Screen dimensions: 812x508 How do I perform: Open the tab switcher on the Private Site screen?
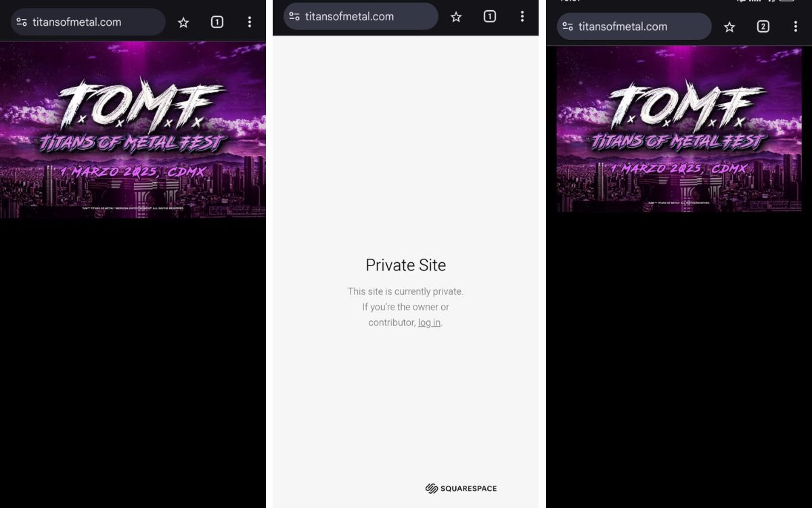coord(490,17)
